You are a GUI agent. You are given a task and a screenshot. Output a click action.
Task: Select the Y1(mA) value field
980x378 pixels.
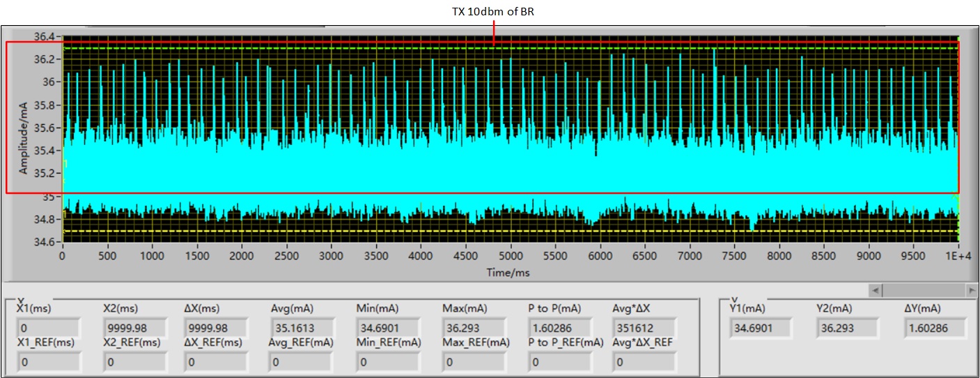[x=761, y=328]
